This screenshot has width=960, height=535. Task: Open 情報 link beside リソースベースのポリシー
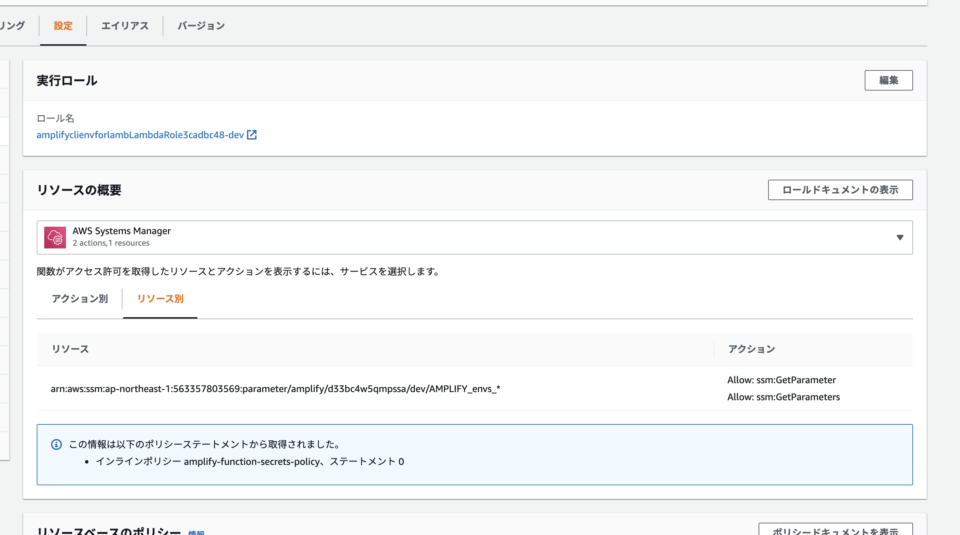196,533
